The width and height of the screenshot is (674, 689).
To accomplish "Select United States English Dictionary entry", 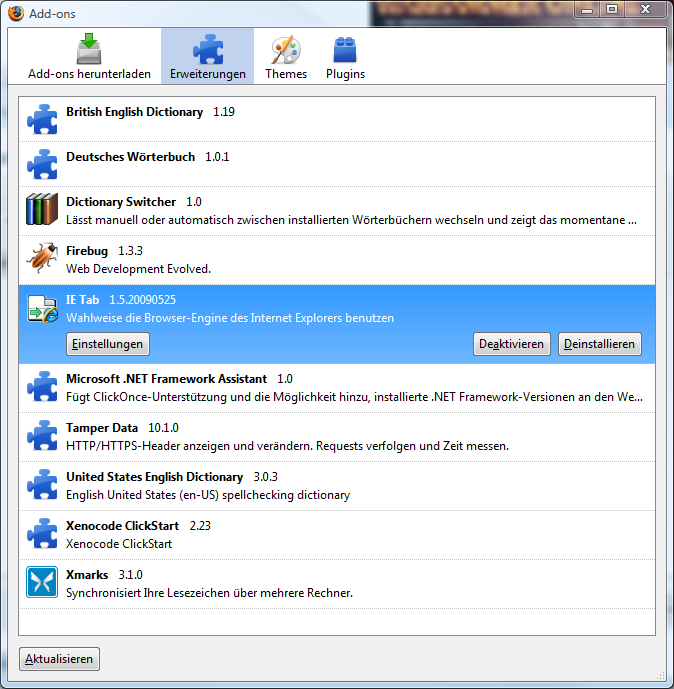I will click(x=337, y=486).
